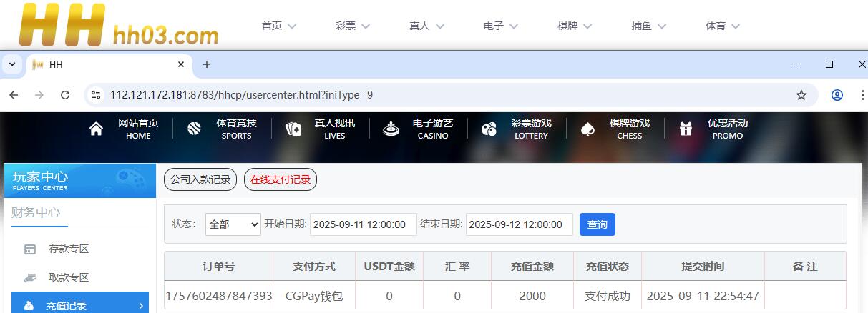Image resolution: width=868 pixels, height=313 pixels.
Task: Click the playing cards icon for 真人视讯
Action: (293, 129)
